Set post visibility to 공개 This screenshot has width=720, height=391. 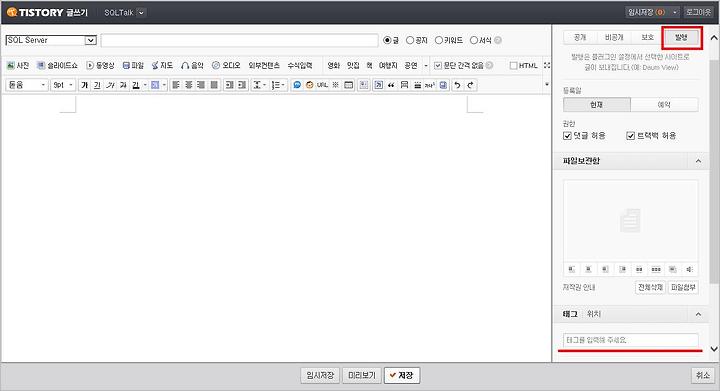pyautogui.click(x=580, y=38)
